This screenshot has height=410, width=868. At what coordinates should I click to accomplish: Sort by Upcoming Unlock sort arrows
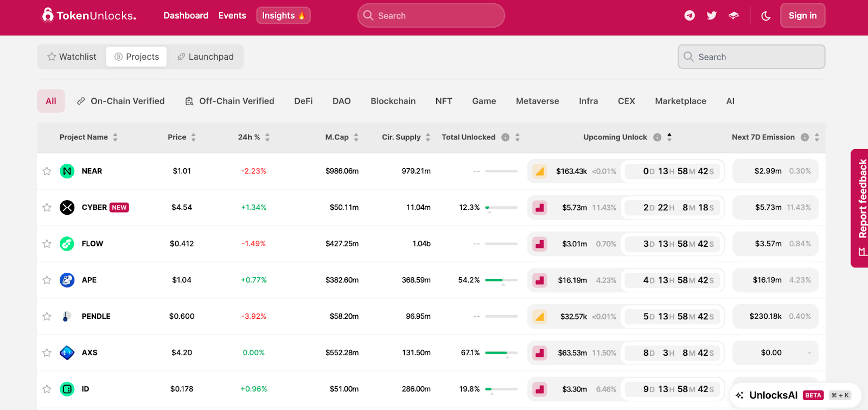tap(669, 137)
